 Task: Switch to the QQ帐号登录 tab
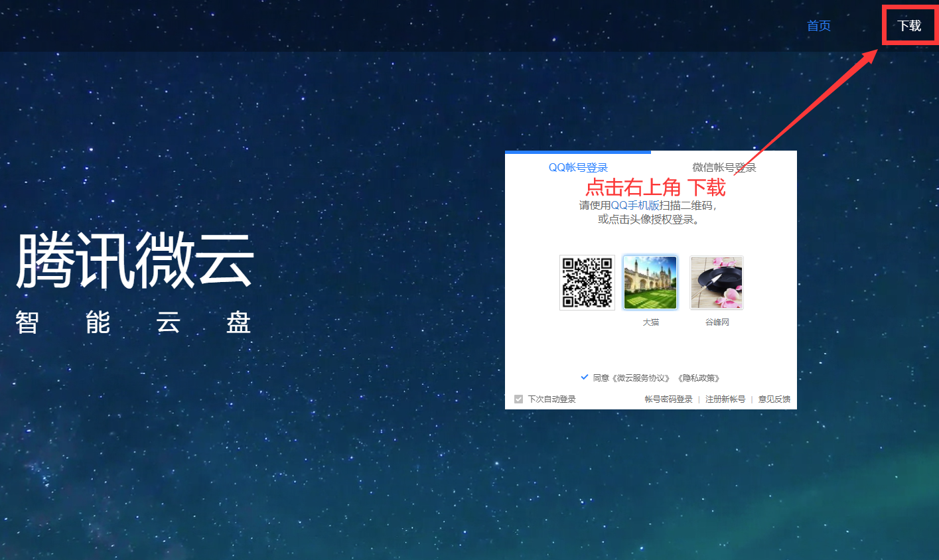[x=578, y=168]
